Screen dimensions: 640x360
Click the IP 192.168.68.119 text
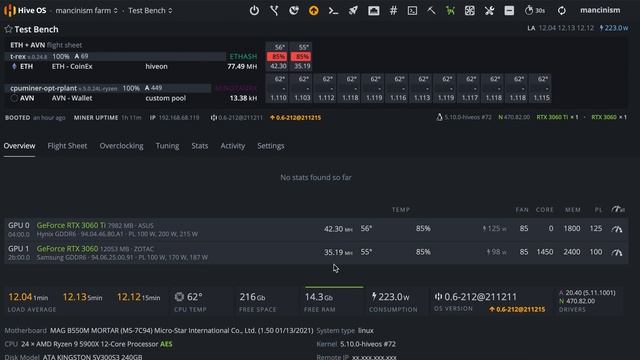pyautogui.click(x=174, y=118)
